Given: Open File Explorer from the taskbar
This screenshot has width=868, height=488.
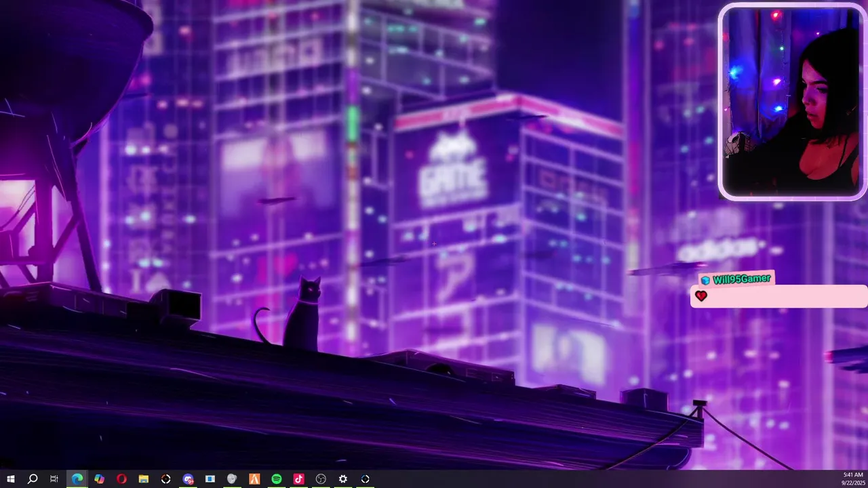Looking at the screenshot, I should click(x=144, y=479).
